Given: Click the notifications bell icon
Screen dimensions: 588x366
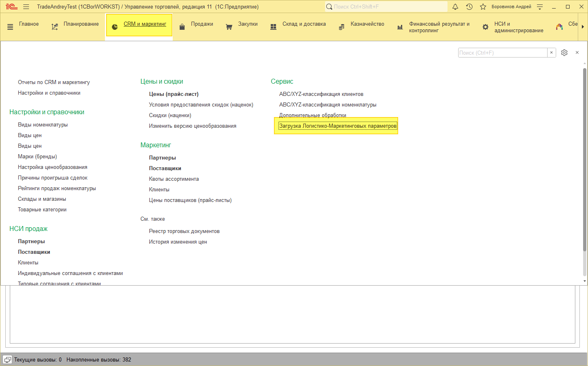Looking at the screenshot, I should click(455, 7).
